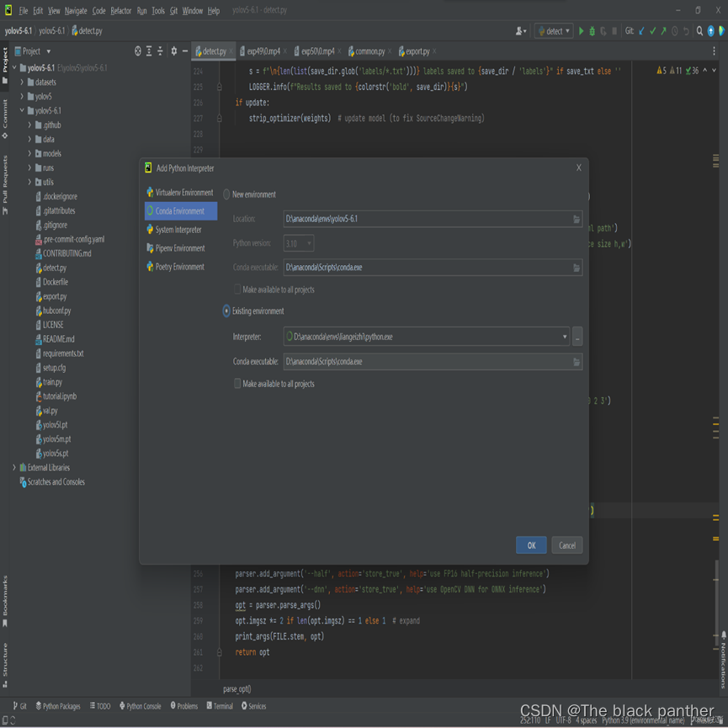Image resolution: width=728 pixels, height=728 pixels.
Task: Click browse folder icon for Location field
Action: click(x=577, y=219)
